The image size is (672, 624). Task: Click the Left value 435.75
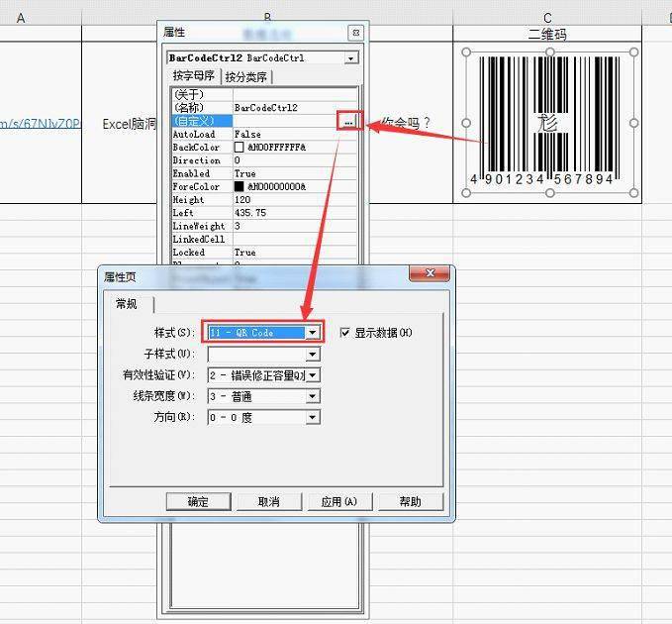[250, 213]
